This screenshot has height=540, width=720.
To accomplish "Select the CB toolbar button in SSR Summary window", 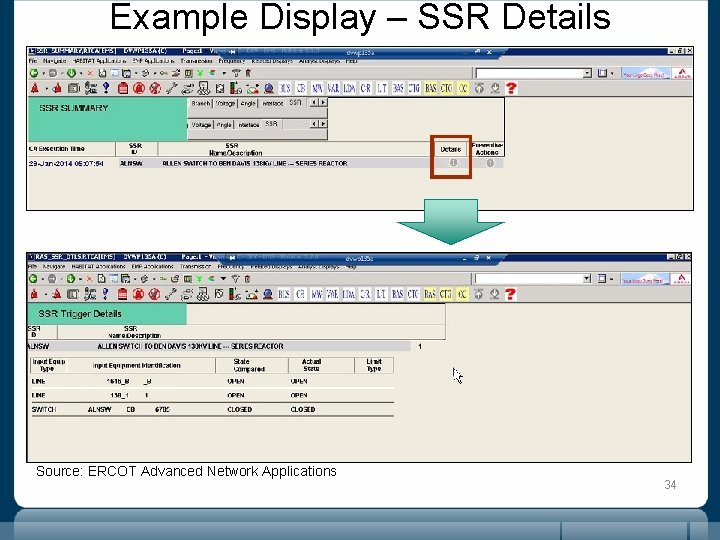I will (x=301, y=88).
